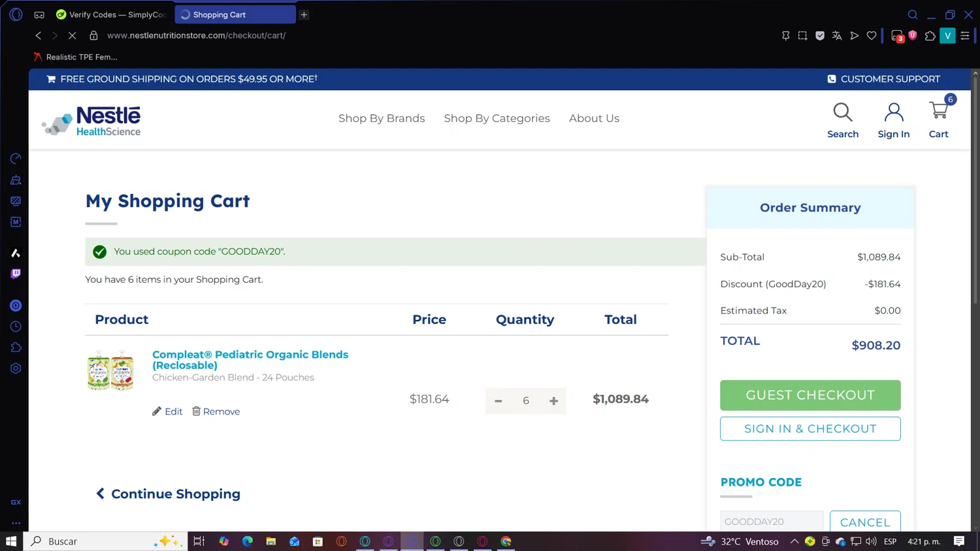Open Microsoft Edge from taskbar
980x551 pixels.
[248, 541]
